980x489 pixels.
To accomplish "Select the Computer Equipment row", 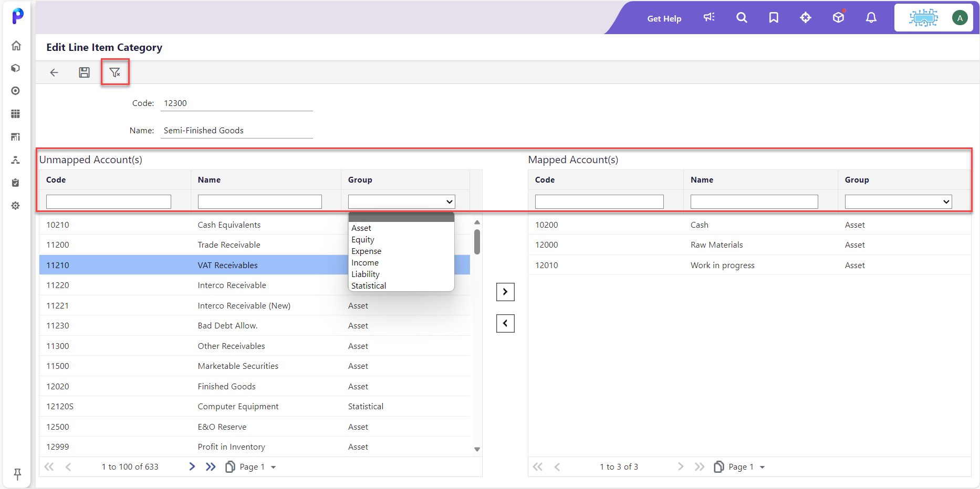I will (255, 406).
